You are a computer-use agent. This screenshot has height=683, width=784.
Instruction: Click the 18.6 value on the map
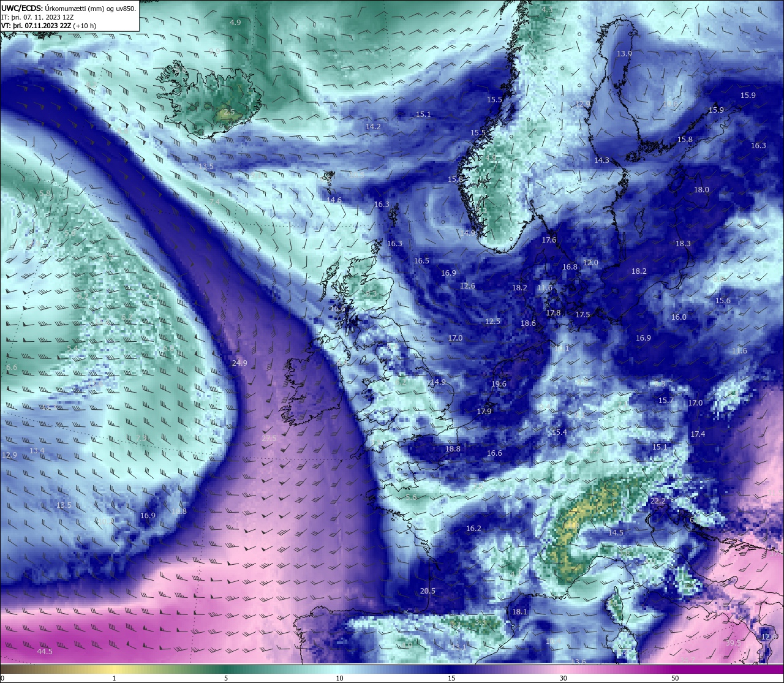click(x=528, y=323)
